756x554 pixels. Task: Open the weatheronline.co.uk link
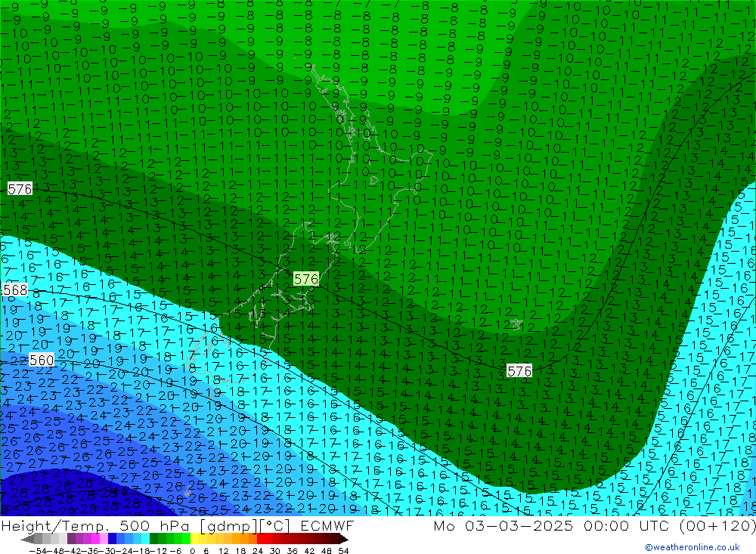point(692,547)
